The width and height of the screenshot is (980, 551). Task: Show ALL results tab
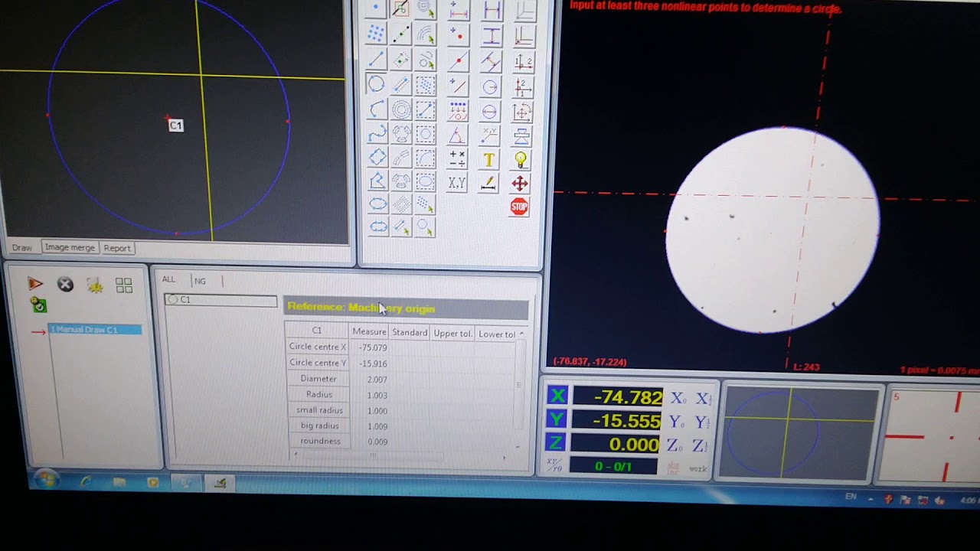[168, 279]
